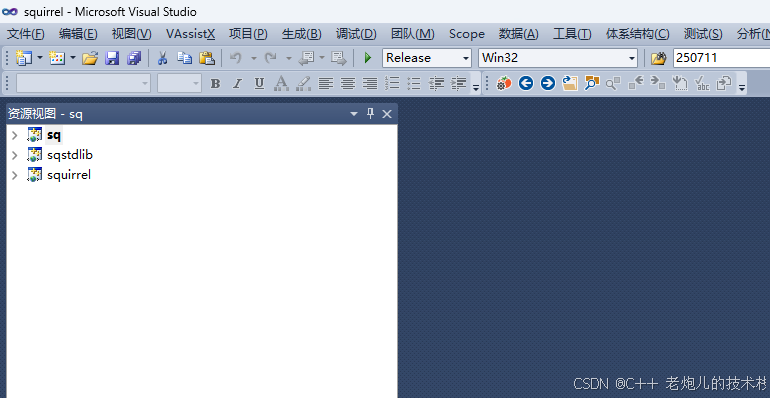The height and width of the screenshot is (398, 770).
Task: Toggle left text alignment
Action: pyautogui.click(x=326, y=84)
